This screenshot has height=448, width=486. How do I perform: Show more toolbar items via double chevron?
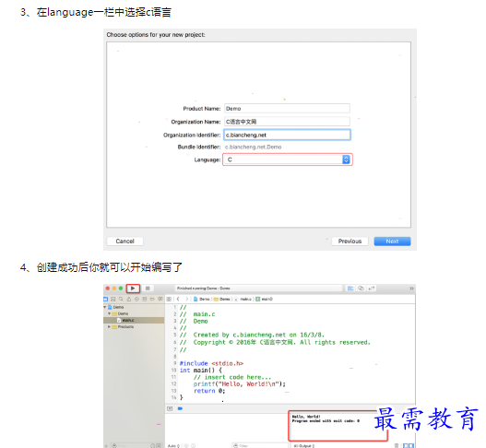coord(411,289)
